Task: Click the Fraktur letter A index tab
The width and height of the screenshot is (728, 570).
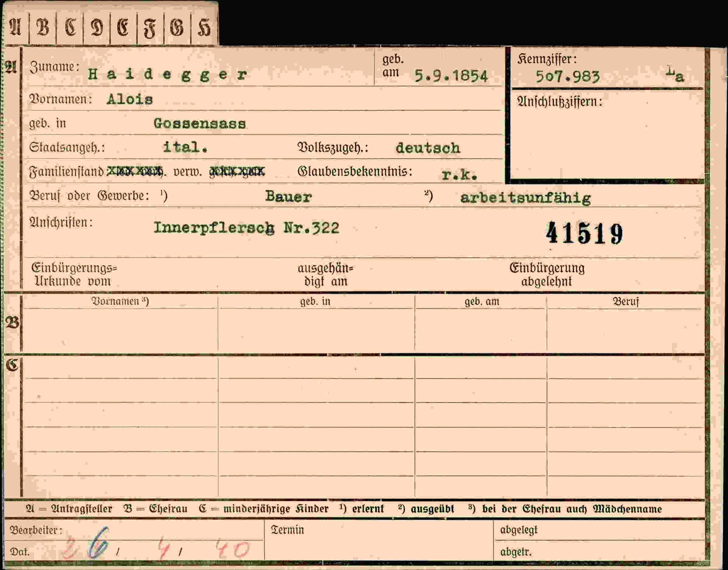Action: click(15, 27)
